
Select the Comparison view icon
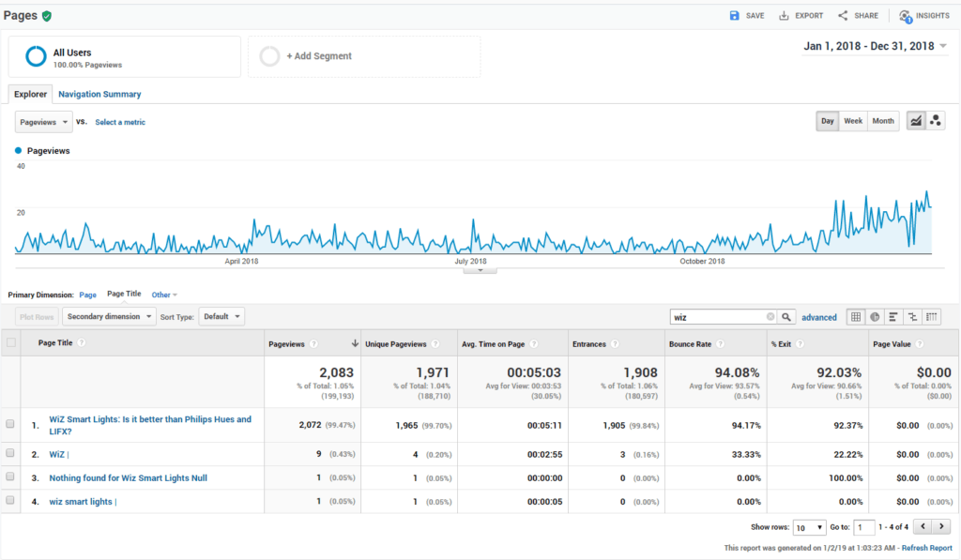pos(912,317)
